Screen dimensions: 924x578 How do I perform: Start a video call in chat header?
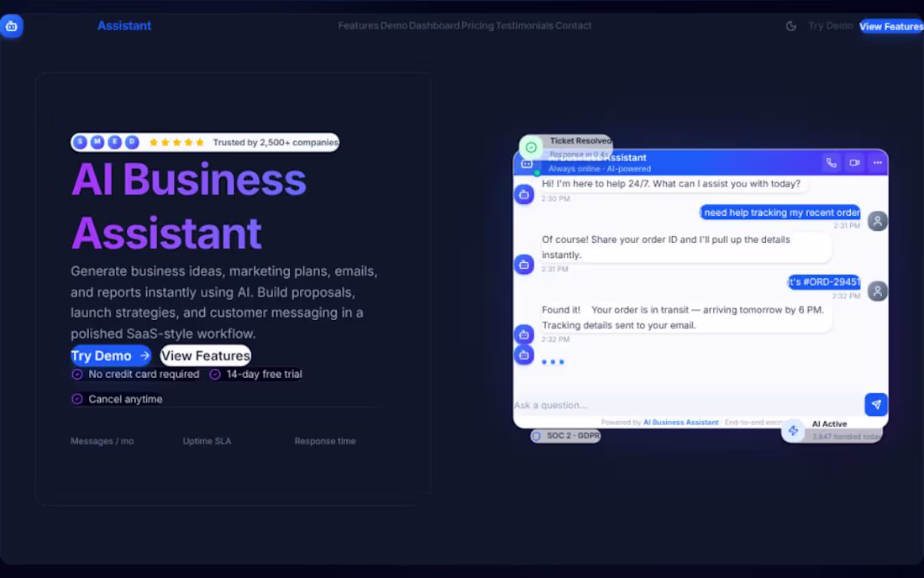tap(854, 163)
